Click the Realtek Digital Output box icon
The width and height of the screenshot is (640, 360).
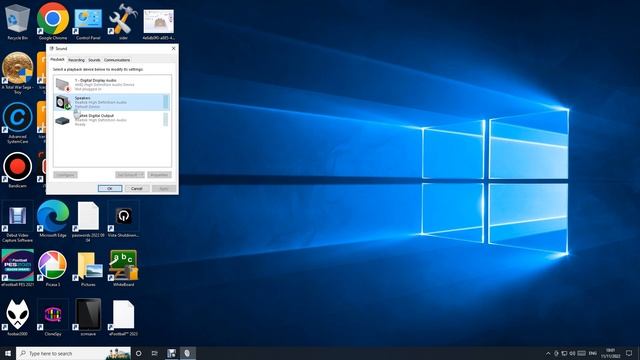click(62, 121)
